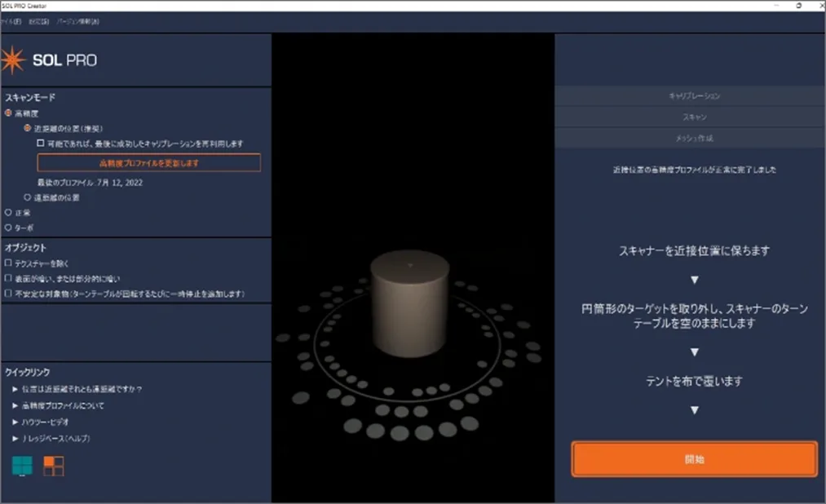Image resolution: width=826 pixels, height=504 pixels.
Task: Click the 最後のプロファイル: 7月 12, 2022 text
Action: point(90,183)
